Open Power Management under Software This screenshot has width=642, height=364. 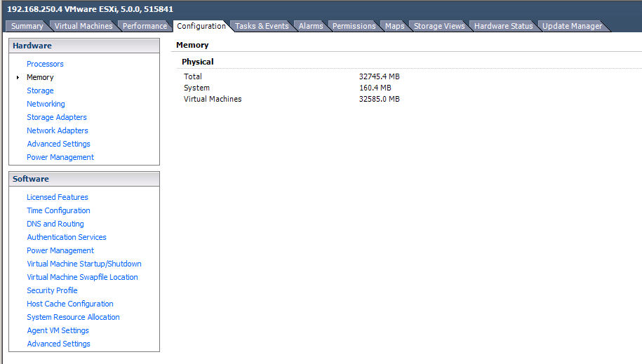(60, 250)
